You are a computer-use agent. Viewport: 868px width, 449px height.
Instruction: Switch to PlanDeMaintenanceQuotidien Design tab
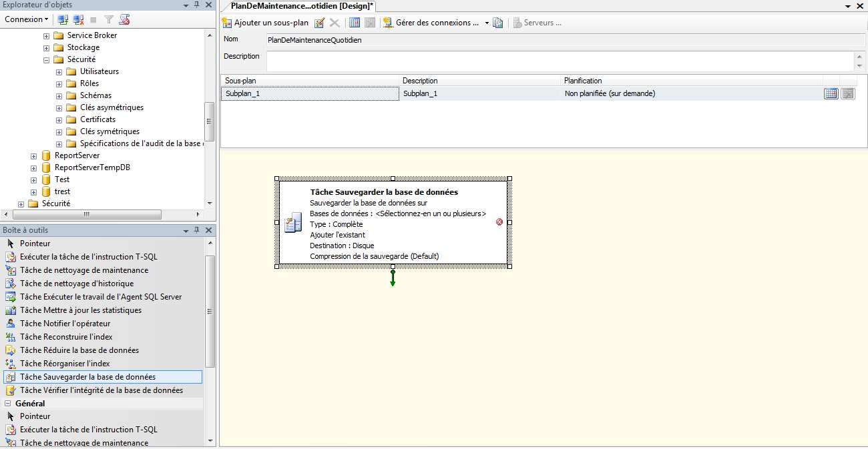click(302, 6)
